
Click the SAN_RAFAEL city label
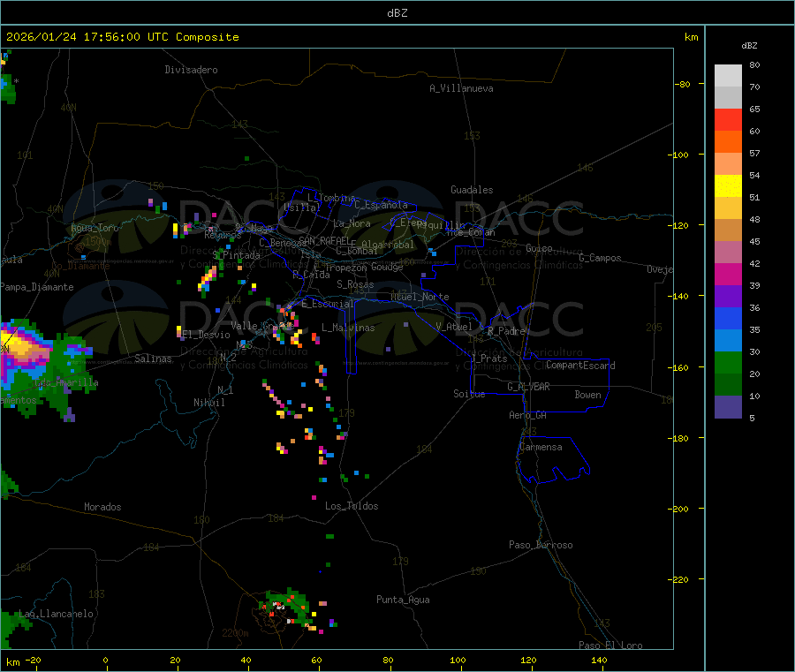[x=324, y=240]
